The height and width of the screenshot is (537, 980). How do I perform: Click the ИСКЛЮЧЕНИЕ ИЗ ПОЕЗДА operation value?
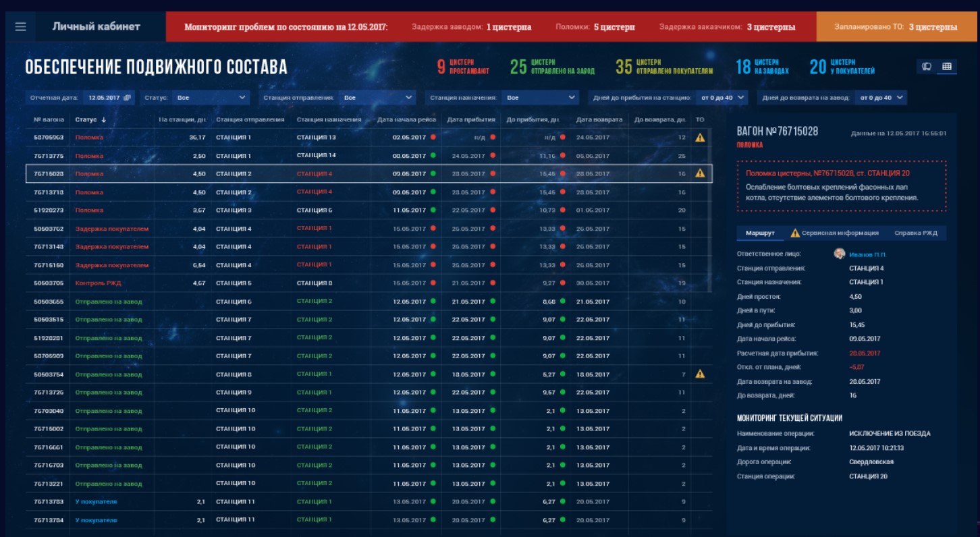890,433
